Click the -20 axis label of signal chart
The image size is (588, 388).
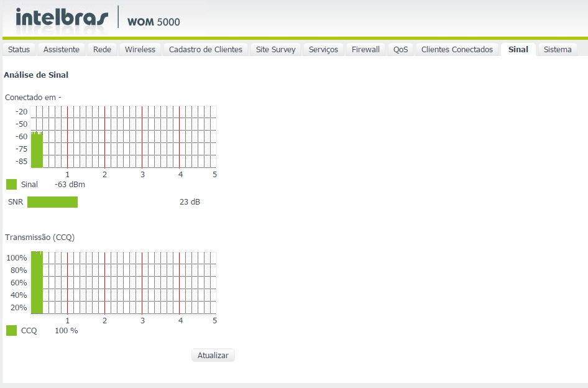tap(21, 111)
